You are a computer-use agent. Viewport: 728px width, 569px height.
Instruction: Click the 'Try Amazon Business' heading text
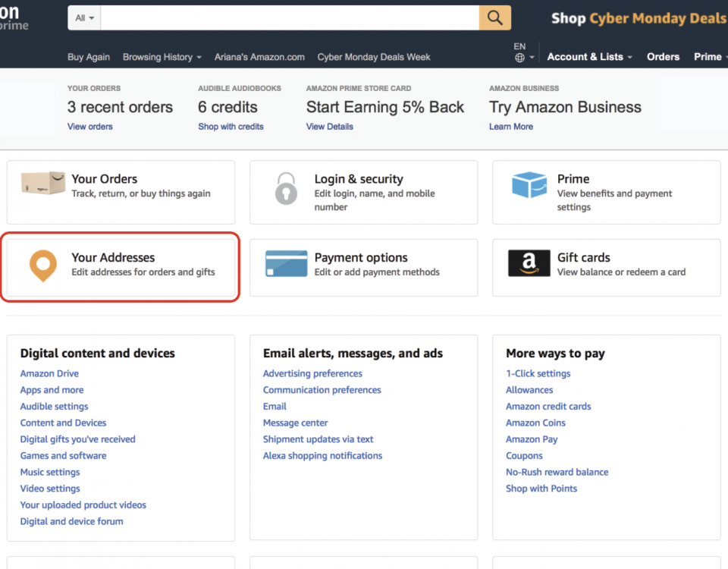pos(565,107)
